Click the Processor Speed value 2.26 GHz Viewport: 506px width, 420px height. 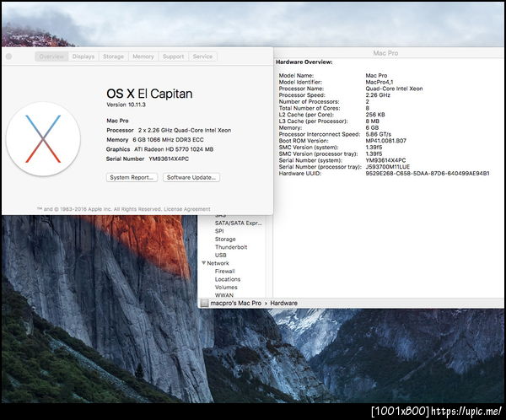[378, 95]
